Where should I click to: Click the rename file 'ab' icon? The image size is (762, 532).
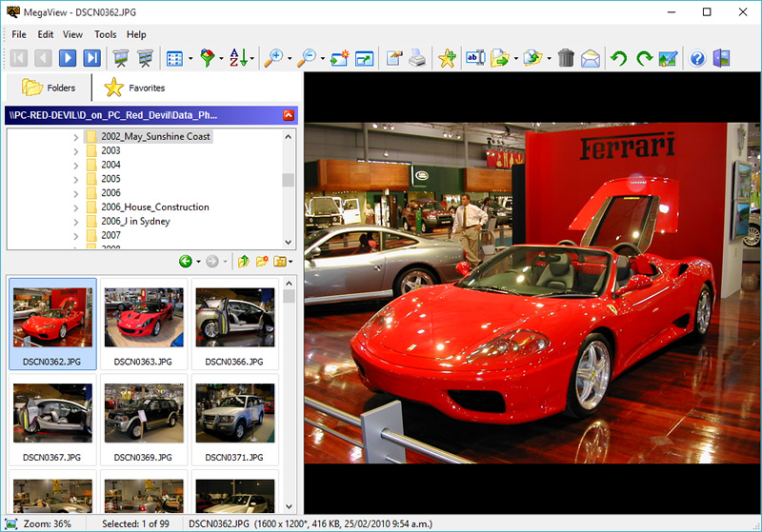(x=475, y=58)
